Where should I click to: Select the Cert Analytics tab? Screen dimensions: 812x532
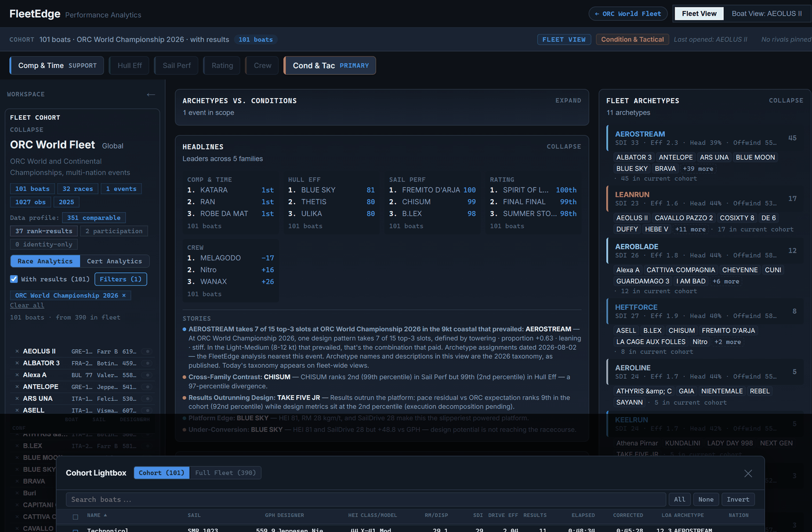[114, 261]
